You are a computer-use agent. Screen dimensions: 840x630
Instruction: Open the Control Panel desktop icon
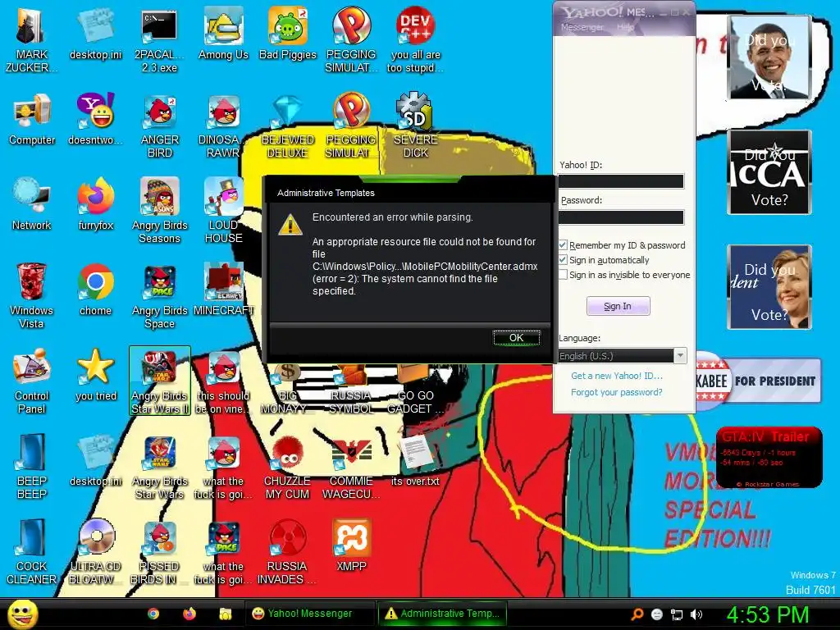click(x=31, y=381)
